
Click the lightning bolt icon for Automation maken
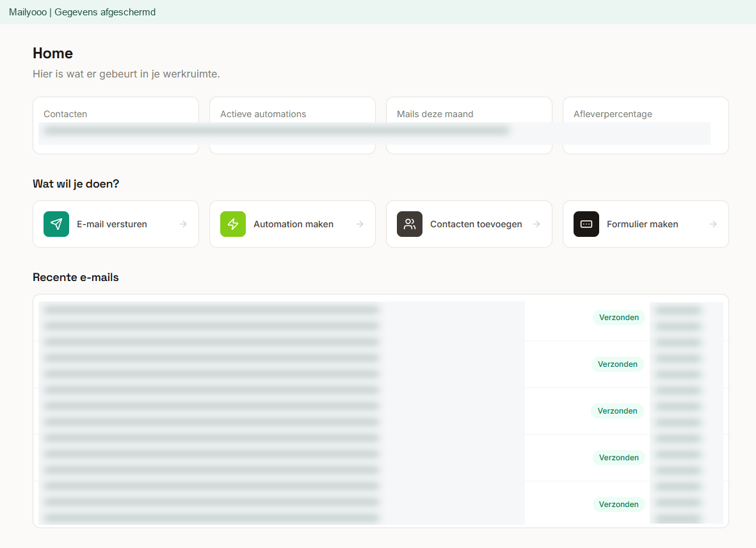pyautogui.click(x=233, y=224)
